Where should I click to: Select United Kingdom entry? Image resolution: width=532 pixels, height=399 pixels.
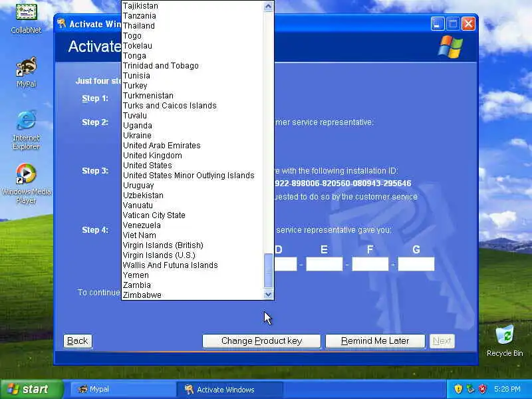[x=192, y=156]
